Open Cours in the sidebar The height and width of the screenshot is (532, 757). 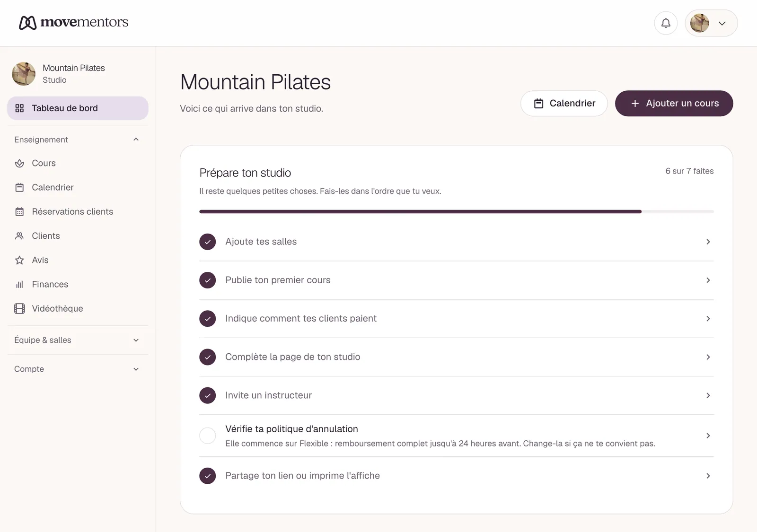[x=78, y=163]
